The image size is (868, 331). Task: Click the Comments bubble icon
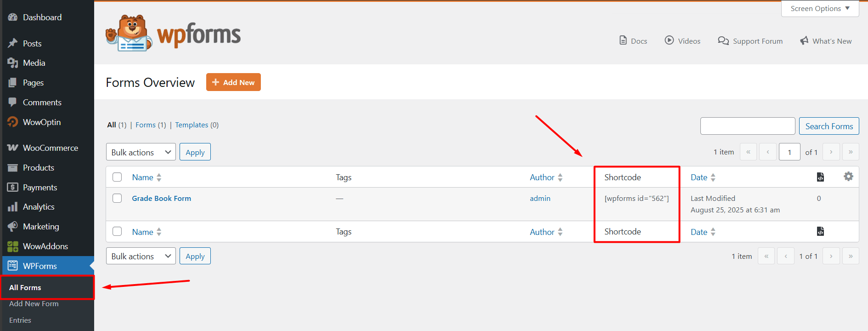click(12, 102)
